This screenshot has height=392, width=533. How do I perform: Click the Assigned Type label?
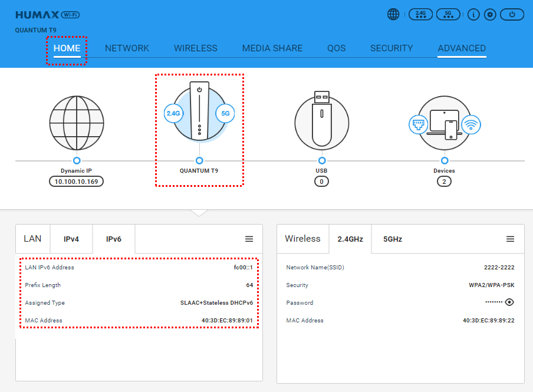click(45, 302)
